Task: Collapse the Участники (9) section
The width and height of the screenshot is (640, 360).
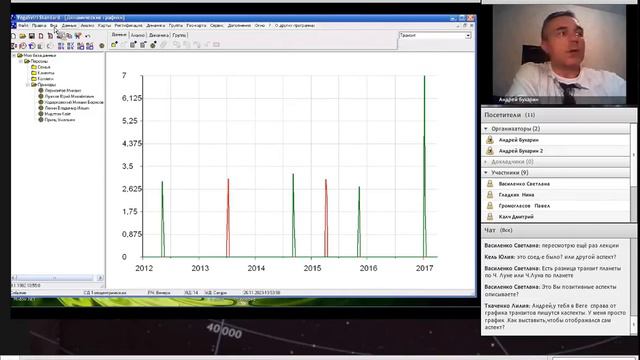Action: tap(486, 173)
